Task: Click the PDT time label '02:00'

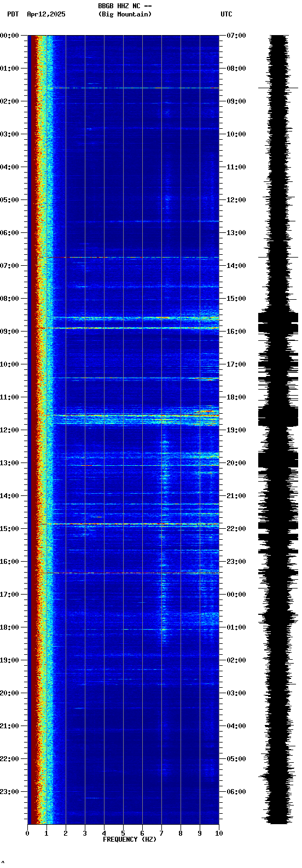Action: (x=9, y=101)
